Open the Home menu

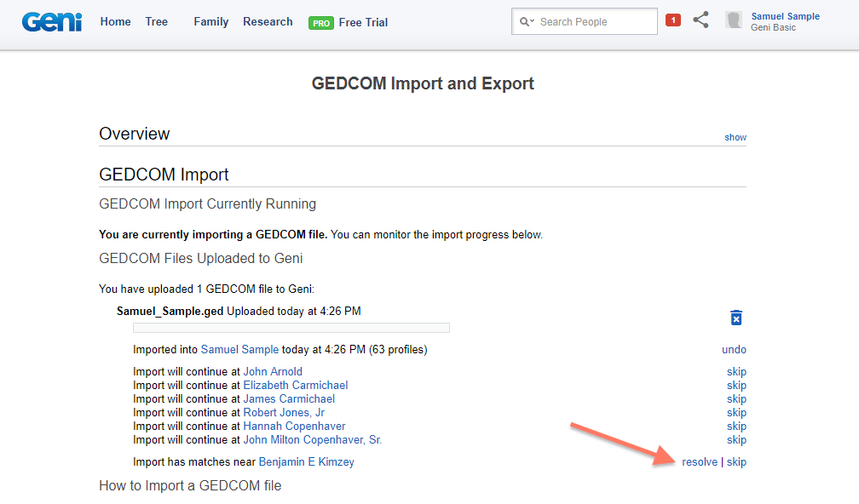click(116, 22)
